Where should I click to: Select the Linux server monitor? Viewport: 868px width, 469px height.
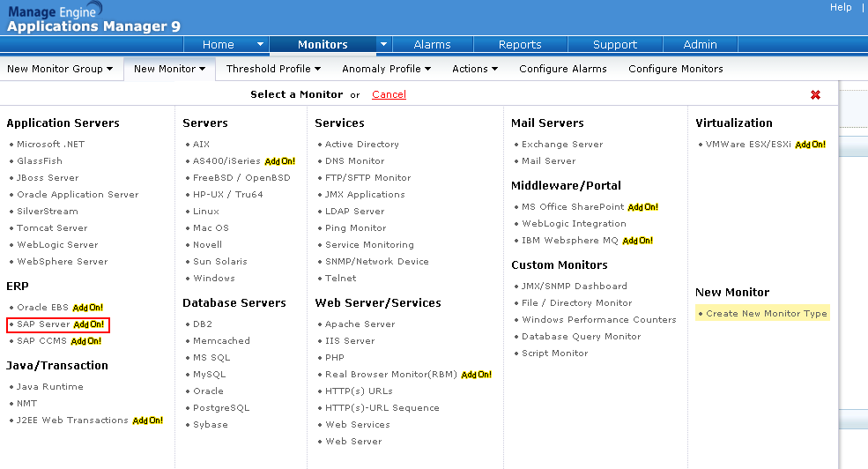206,211
